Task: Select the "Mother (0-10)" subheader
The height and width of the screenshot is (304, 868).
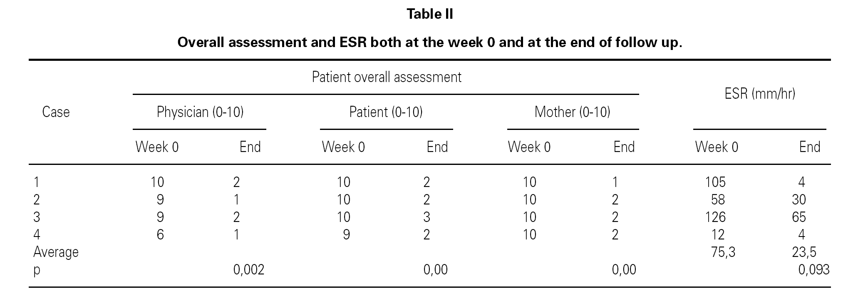Action: [x=572, y=112]
